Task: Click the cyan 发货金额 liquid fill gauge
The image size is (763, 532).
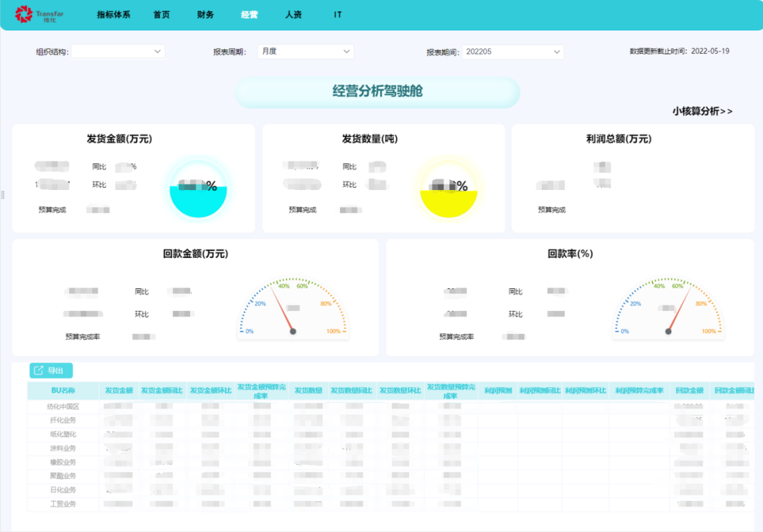Action: 198,189
